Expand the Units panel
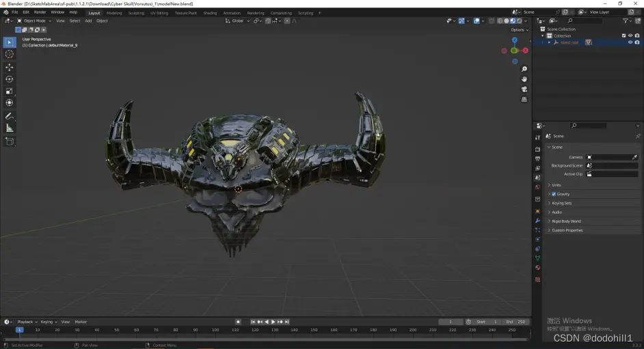The width and height of the screenshot is (644, 349). click(x=556, y=185)
